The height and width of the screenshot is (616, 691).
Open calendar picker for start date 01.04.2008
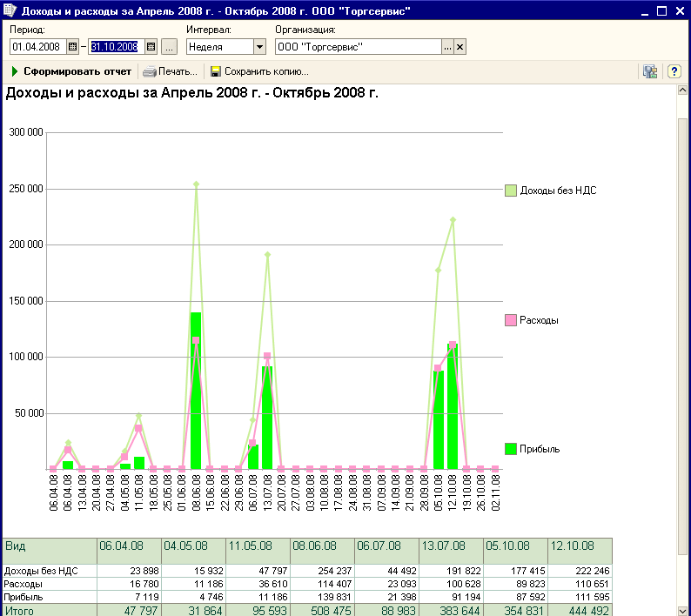tap(72, 47)
